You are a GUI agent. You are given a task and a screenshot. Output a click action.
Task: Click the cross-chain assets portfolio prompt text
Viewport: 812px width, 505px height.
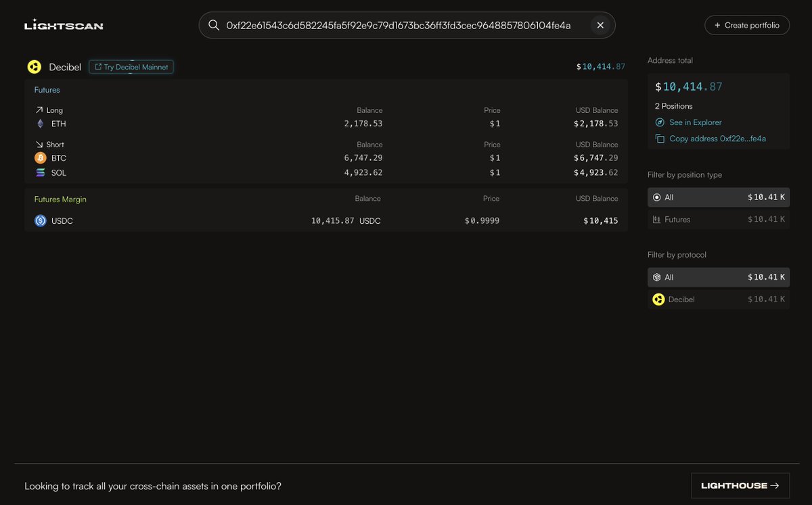(153, 485)
